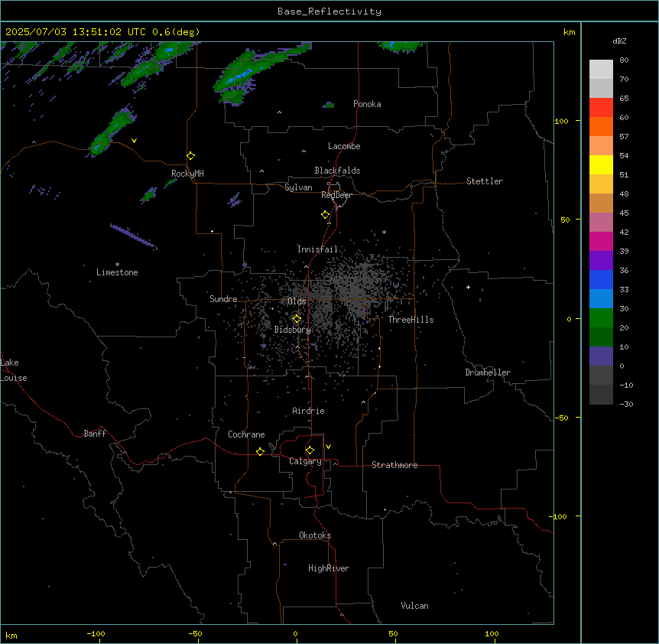The width and height of the screenshot is (659, 644).
Task: Select the Airdrie label
Action: pos(309,411)
